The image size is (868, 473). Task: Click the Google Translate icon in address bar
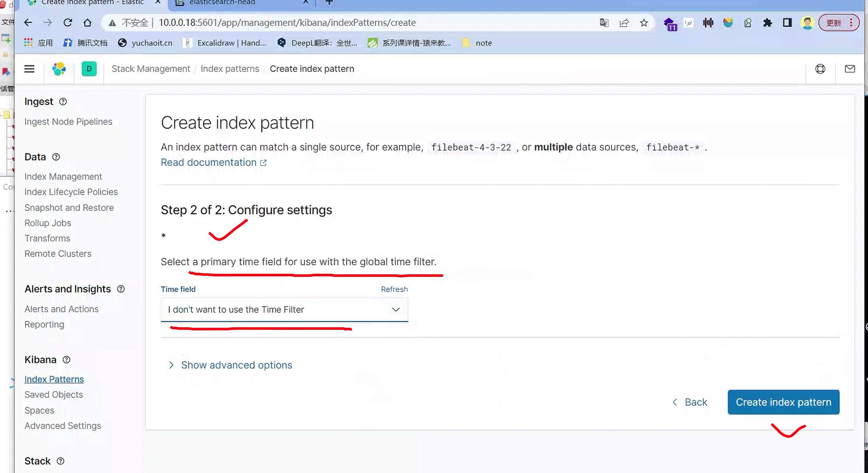[x=604, y=23]
